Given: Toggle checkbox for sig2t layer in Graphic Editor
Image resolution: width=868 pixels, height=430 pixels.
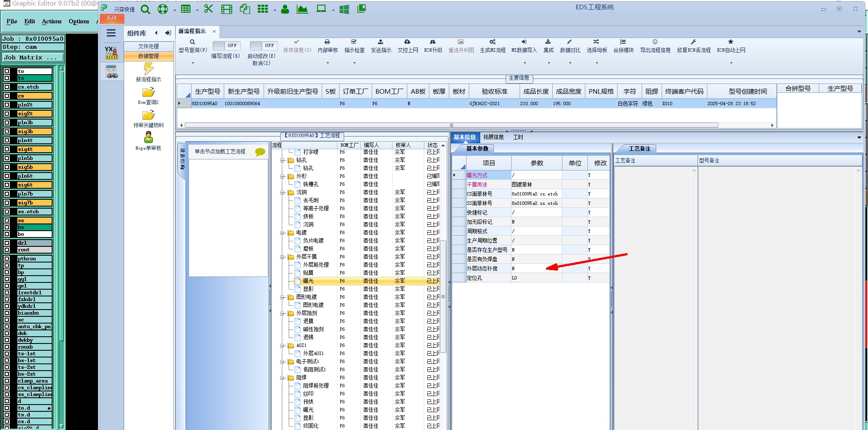Looking at the screenshot, I should 7,114.
